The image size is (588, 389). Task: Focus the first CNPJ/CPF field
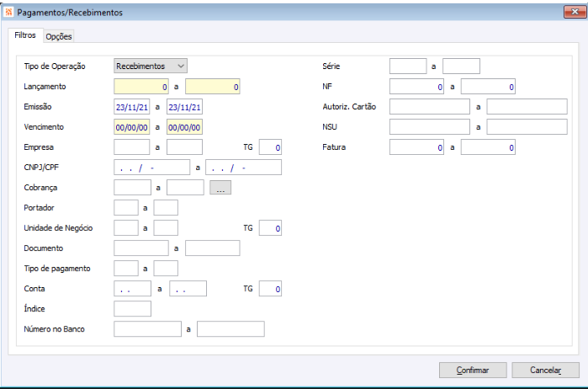(x=151, y=168)
